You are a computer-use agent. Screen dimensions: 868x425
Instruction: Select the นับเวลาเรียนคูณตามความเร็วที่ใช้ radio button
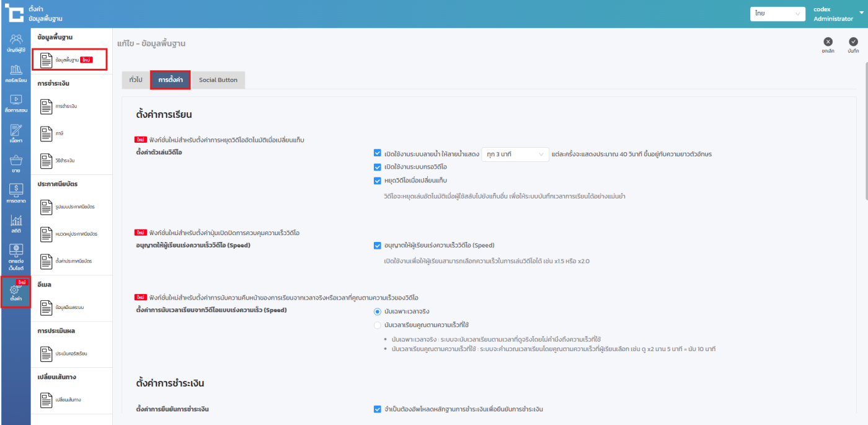point(378,324)
